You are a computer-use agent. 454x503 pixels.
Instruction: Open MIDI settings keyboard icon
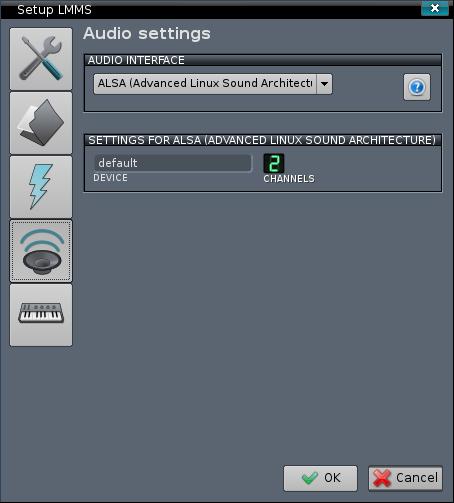pyautogui.click(x=41, y=315)
